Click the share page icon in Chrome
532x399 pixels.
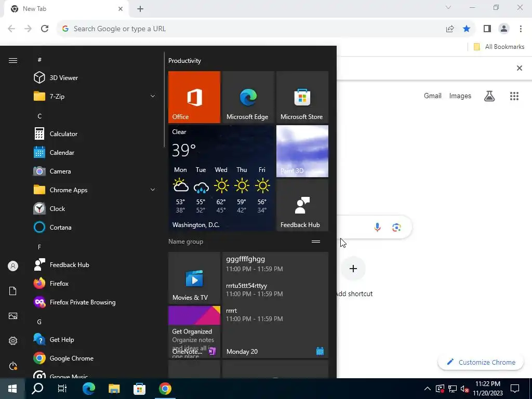(450, 29)
